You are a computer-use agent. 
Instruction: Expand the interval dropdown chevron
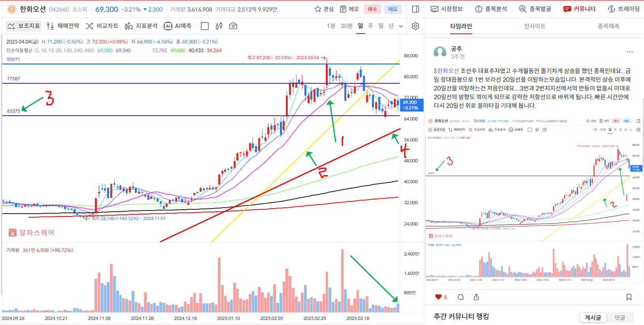point(401,26)
